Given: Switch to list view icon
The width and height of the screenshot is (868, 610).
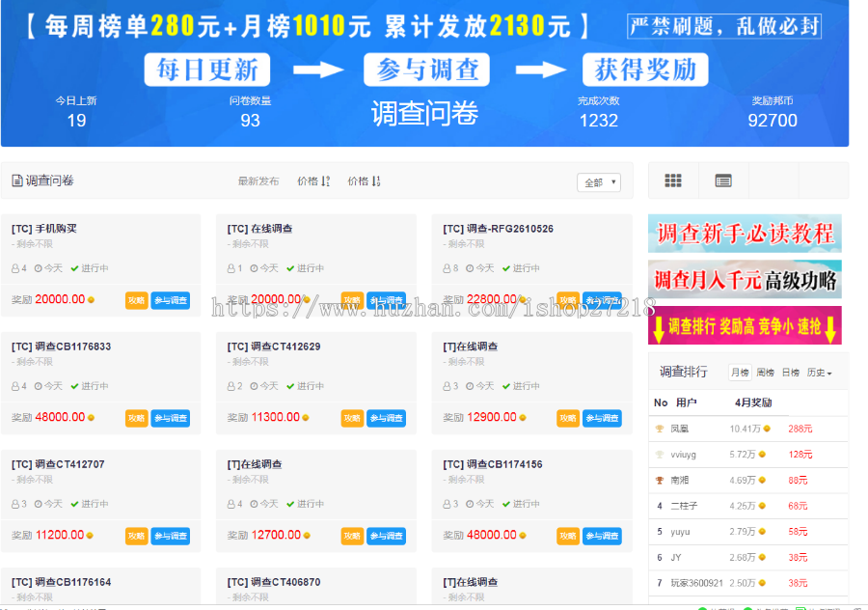Looking at the screenshot, I should click(723, 180).
